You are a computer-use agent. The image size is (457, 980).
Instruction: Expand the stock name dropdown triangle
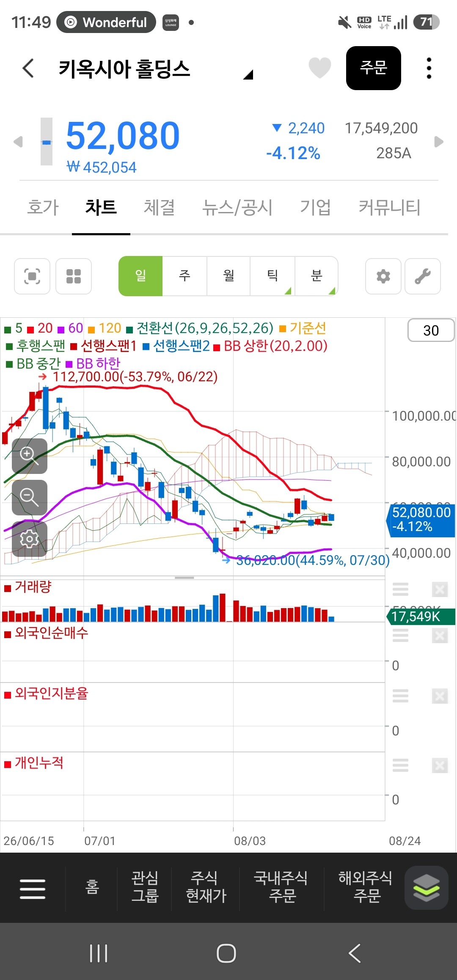click(x=248, y=75)
